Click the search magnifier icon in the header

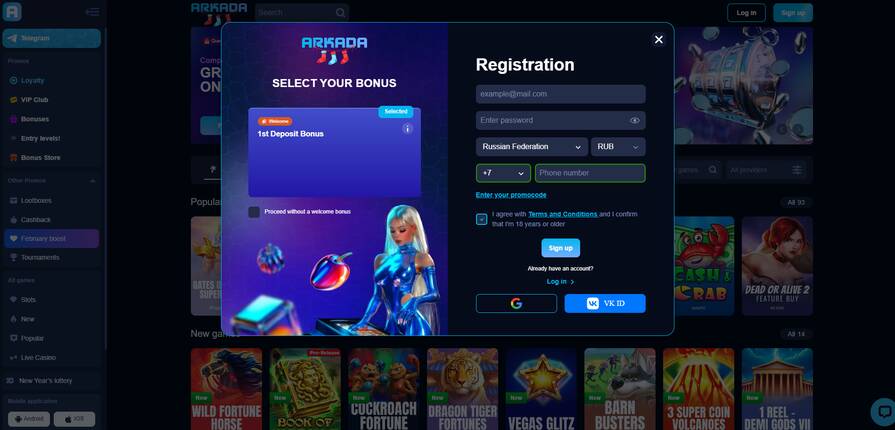click(x=340, y=13)
